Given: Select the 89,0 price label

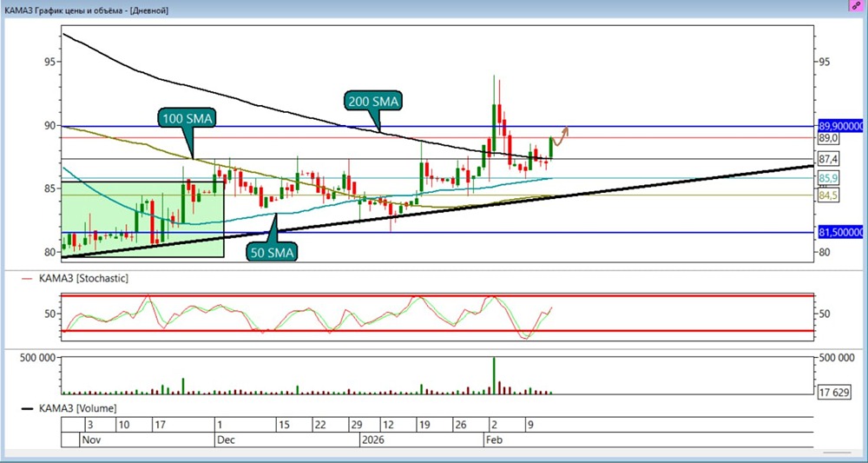Looking at the screenshot, I should pos(829,136).
